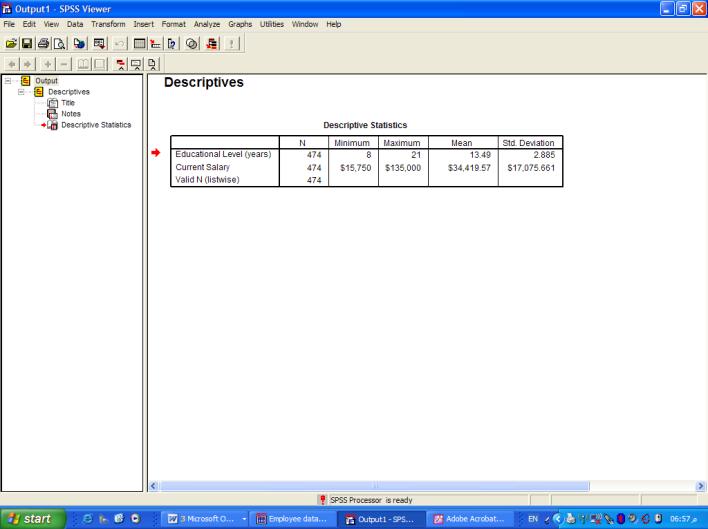The width and height of the screenshot is (708, 529).
Task: Click the $135,000 maximum cell
Action: [x=403, y=168]
